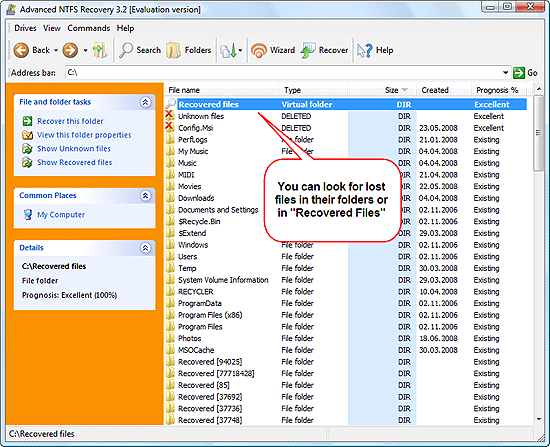Open the Help menu
This screenshot has height=447, width=550.
[125, 28]
